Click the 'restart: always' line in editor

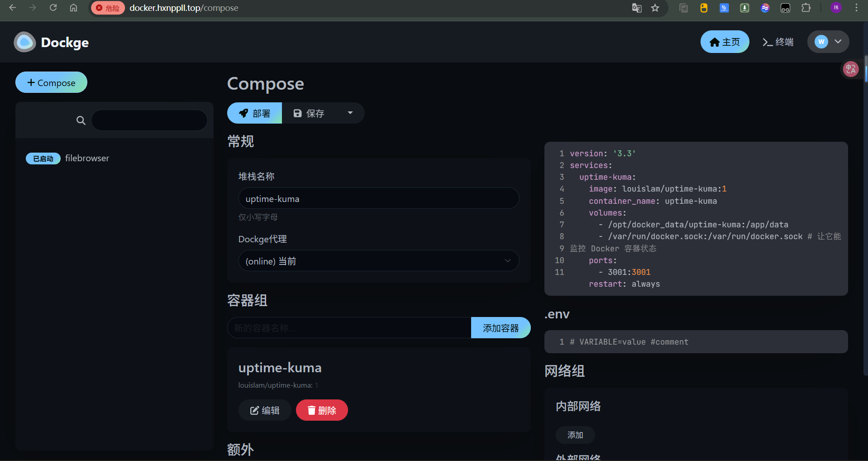click(x=624, y=284)
